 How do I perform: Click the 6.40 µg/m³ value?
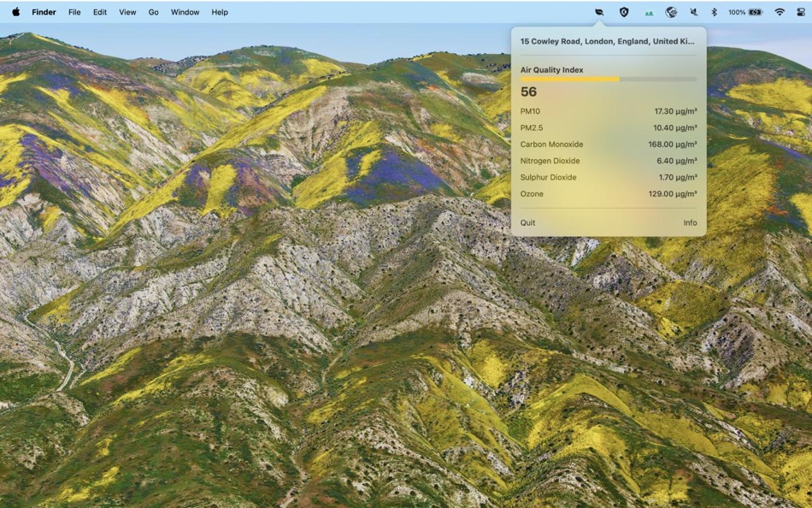click(677, 161)
